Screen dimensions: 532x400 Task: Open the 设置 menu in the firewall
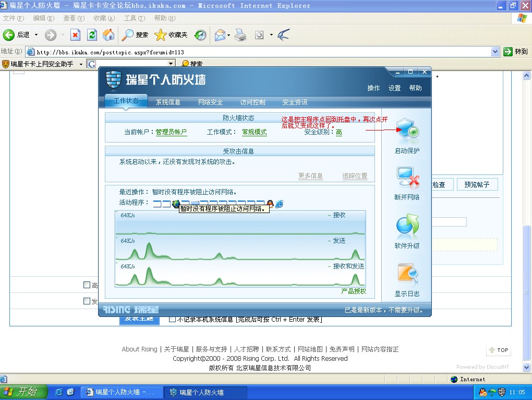click(394, 88)
